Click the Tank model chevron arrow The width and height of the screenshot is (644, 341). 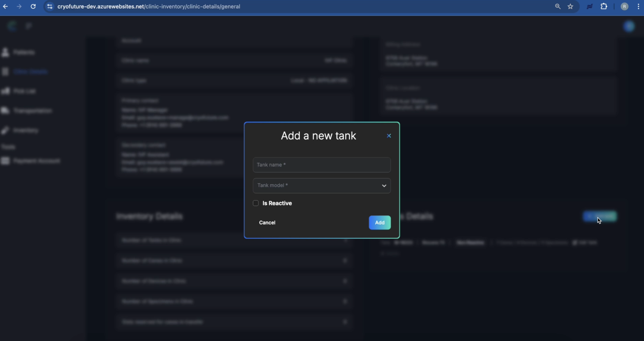pyautogui.click(x=384, y=186)
